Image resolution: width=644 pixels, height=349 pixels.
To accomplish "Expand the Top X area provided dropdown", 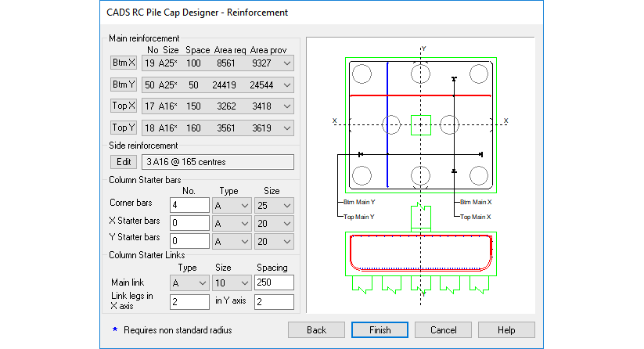I will point(286,106).
